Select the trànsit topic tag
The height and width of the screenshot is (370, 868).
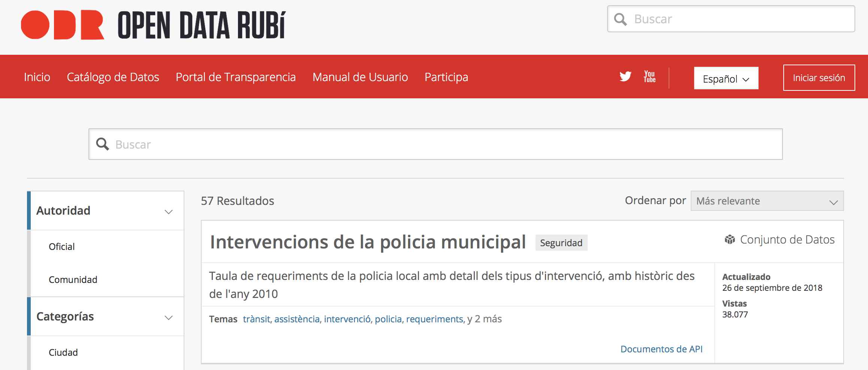click(257, 319)
